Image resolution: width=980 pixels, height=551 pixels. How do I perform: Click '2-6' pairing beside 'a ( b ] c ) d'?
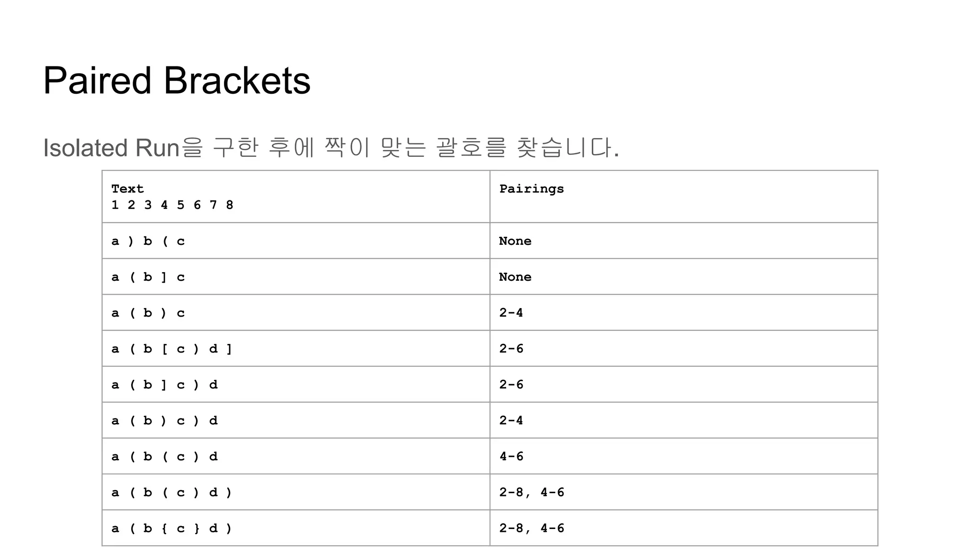(511, 385)
